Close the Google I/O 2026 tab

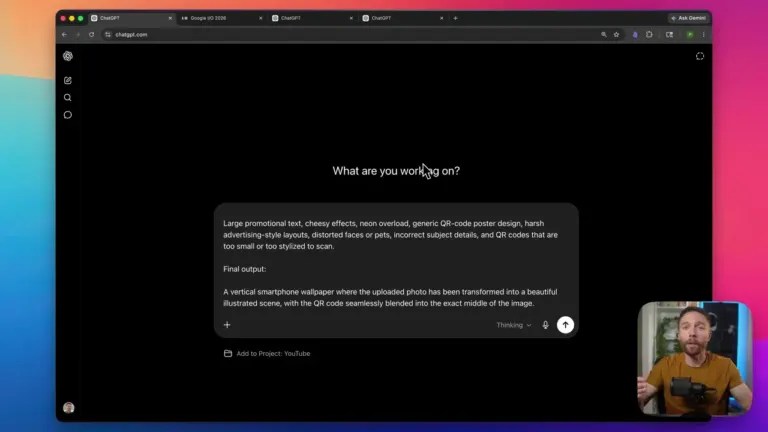pyautogui.click(x=261, y=18)
